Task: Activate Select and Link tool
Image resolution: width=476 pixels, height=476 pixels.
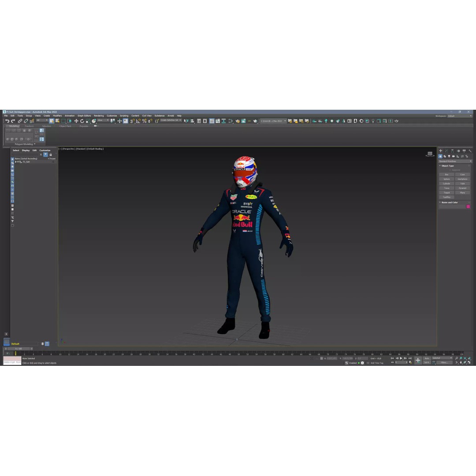Action: pos(20,121)
